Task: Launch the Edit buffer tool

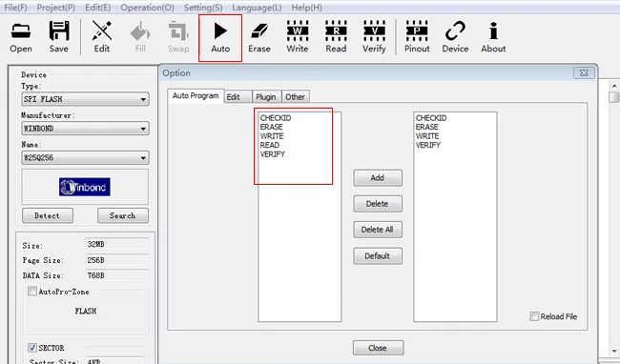Action: click(102, 37)
